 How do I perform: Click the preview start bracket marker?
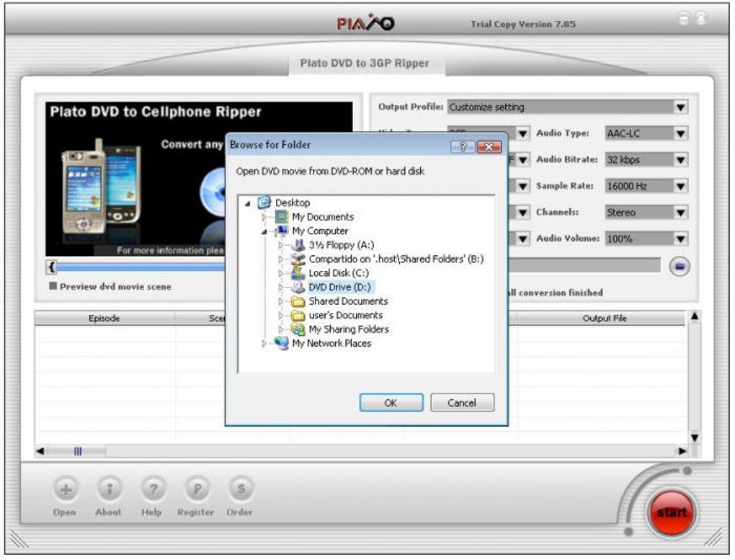tap(52, 267)
